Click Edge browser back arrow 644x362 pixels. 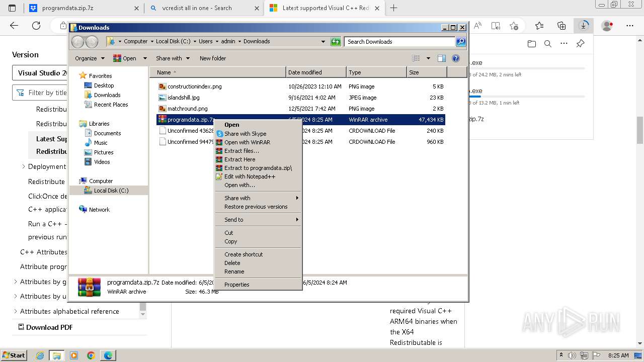pyautogui.click(x=14, y=26)
